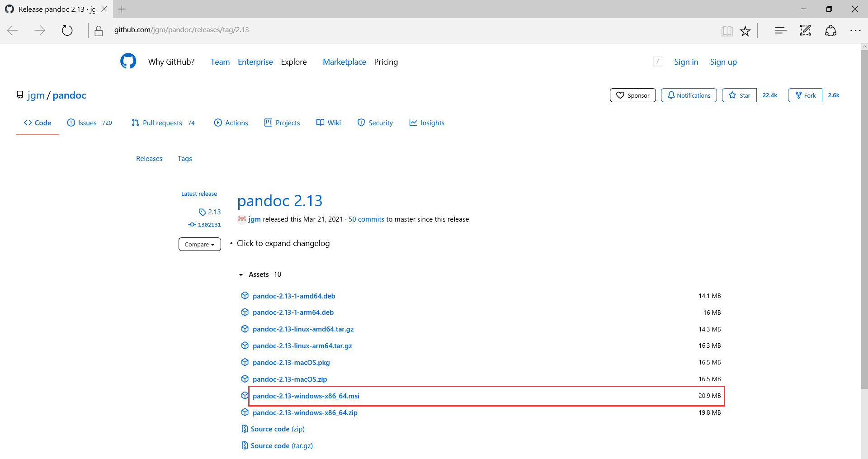Screen dimensions: 868x459
Task: Download pandoc-2.13-windows-x86_64.msi
Action: click(306, 396)
